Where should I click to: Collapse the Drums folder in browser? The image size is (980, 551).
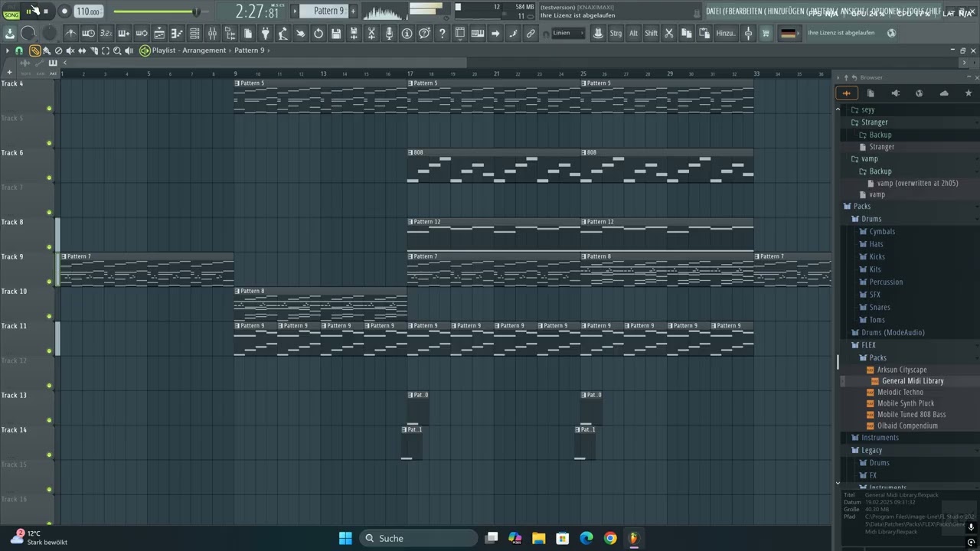(871, 219)
